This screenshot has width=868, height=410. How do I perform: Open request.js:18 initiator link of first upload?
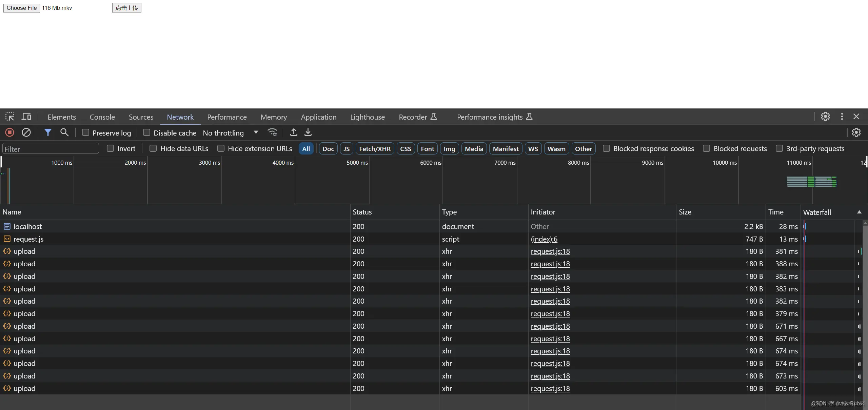(550, 251)
